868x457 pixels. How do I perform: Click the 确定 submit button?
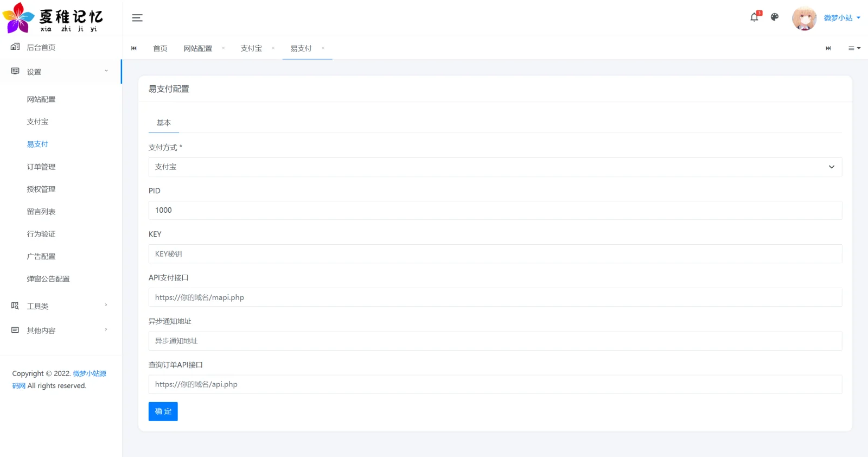[163, 411]
